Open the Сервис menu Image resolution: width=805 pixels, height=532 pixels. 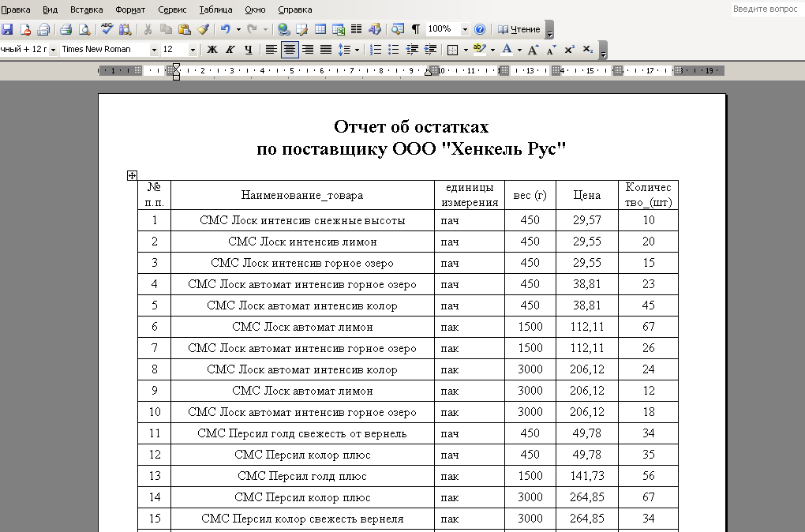click(172, 9)
